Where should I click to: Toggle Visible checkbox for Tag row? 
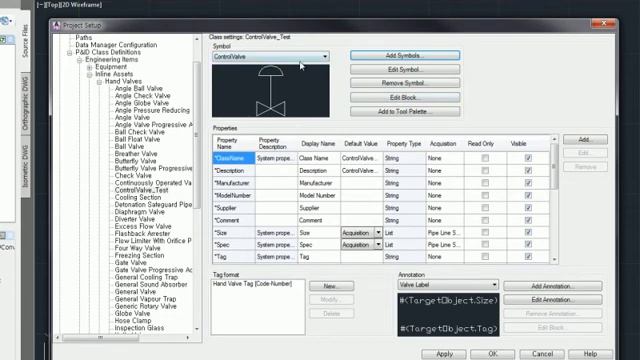coord(528,257)
